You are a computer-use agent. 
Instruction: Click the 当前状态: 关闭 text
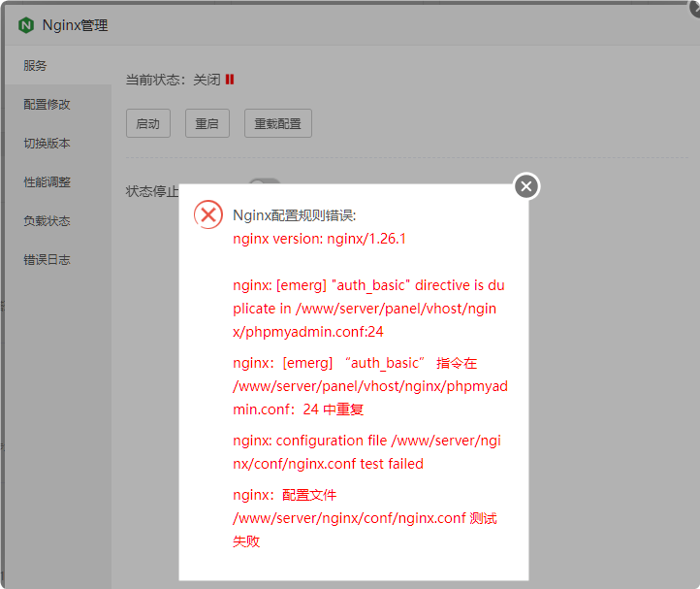tap(173, 80)
